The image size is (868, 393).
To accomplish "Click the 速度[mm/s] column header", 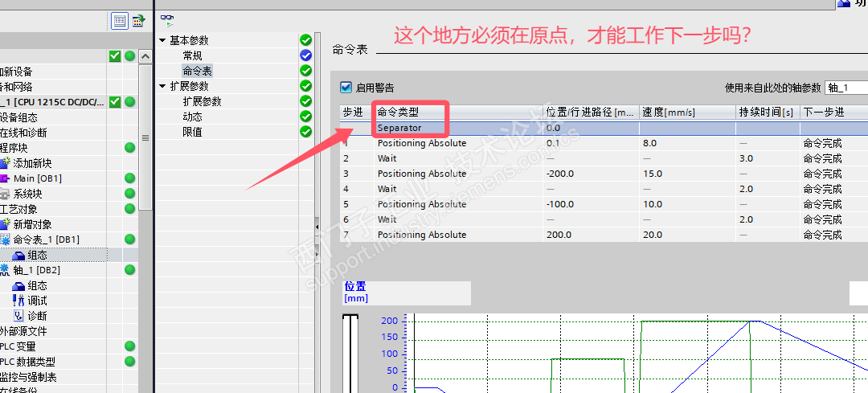I will click(x=687, y=113).
